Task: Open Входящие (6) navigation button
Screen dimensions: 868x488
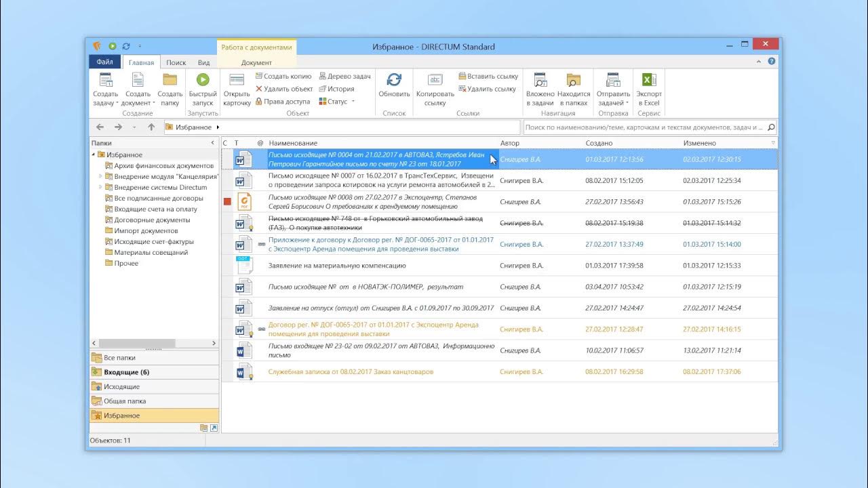Action: click(154, 372)
